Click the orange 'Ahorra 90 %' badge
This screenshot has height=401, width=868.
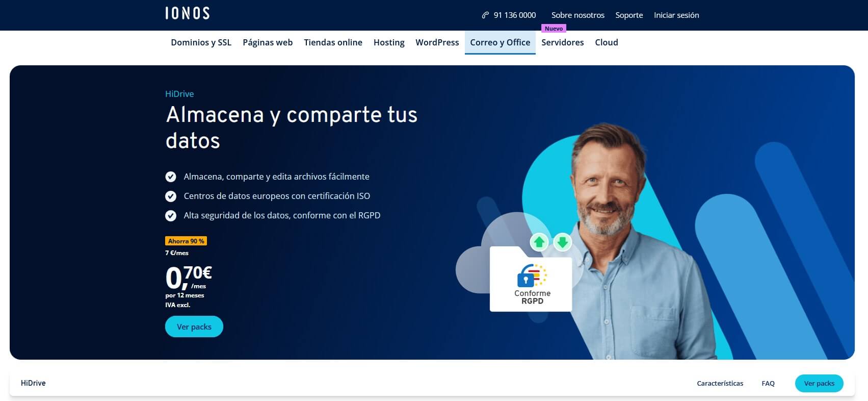[186, 241]
